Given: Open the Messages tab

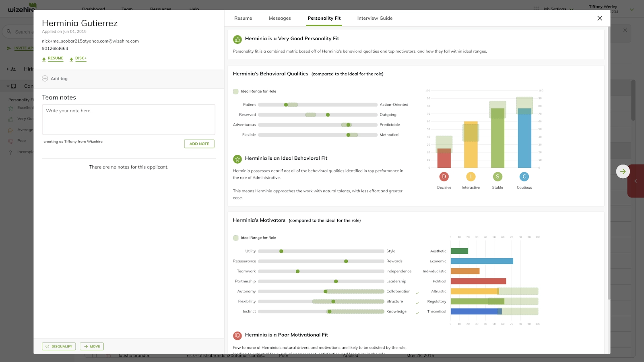Looking at the screenshot, I should [x=280, y=18].
